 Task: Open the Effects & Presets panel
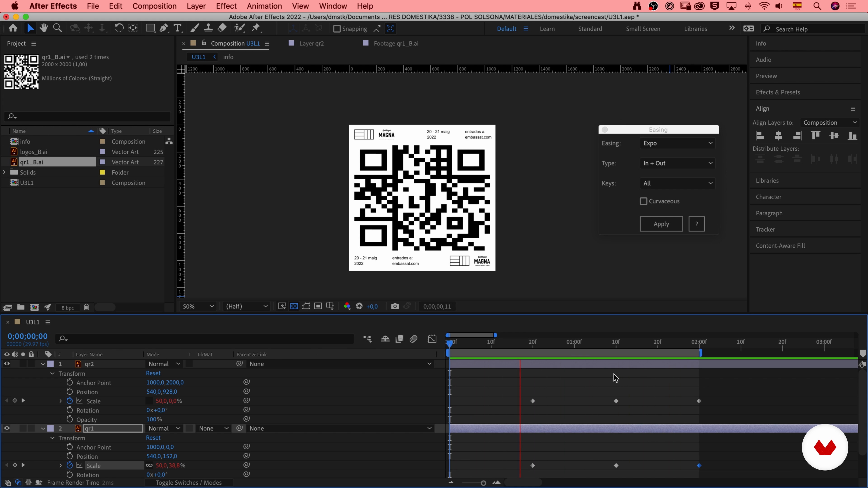coord(778,92)
